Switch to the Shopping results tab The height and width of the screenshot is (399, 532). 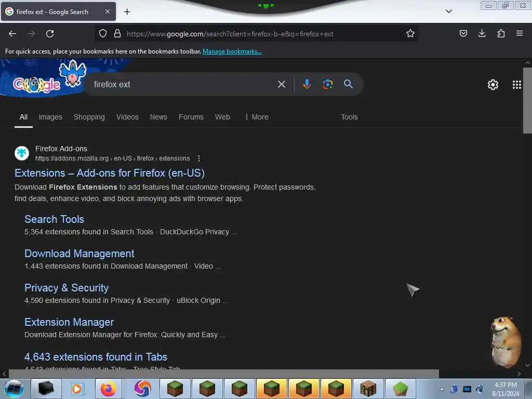[89, 117]
